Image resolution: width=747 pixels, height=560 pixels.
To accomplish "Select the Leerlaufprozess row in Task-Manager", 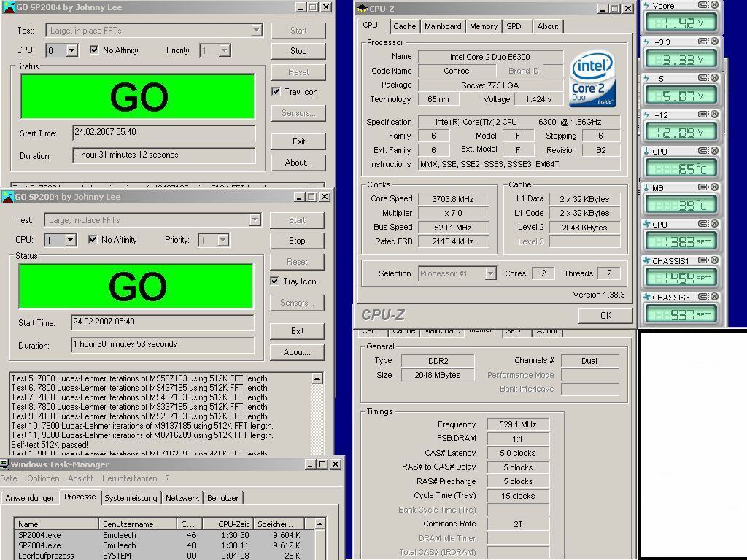I will click(164, 555).
